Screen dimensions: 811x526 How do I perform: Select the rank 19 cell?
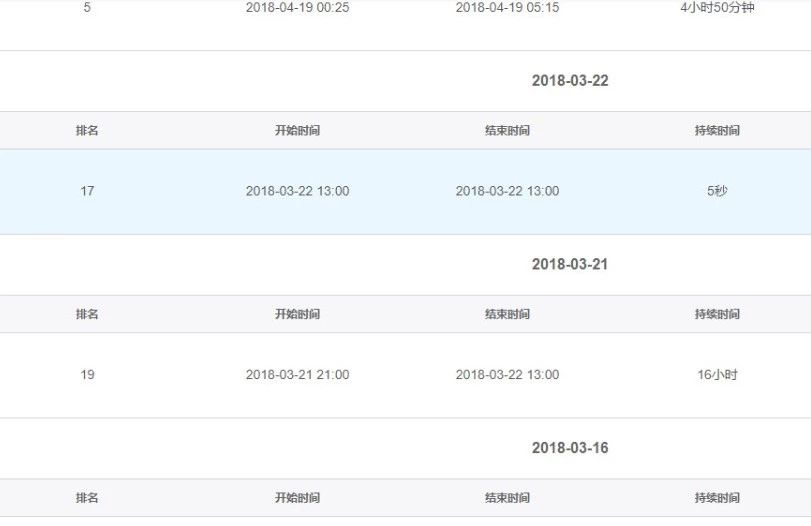87,375
